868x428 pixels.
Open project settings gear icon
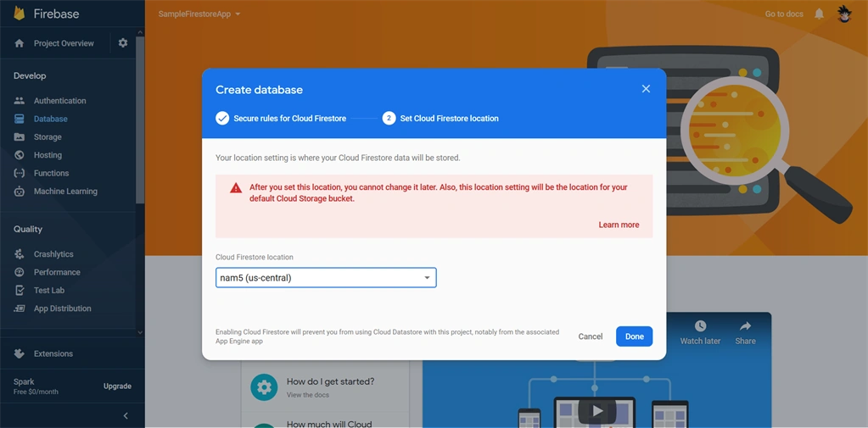[x=123, y=43]
